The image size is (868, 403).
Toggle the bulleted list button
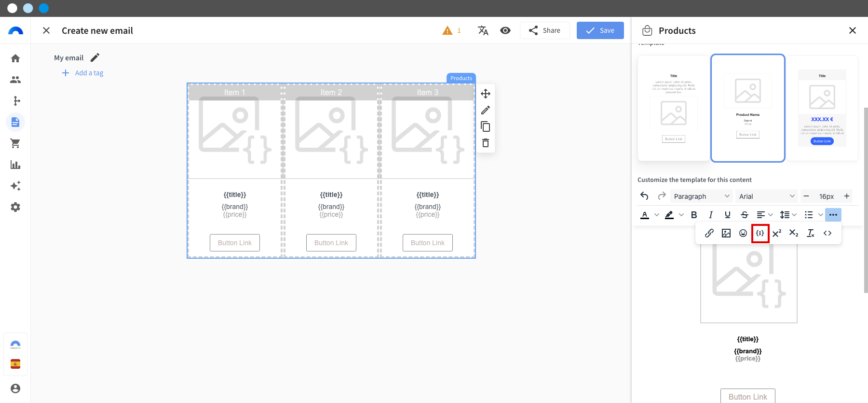click(x=809, y=215)
